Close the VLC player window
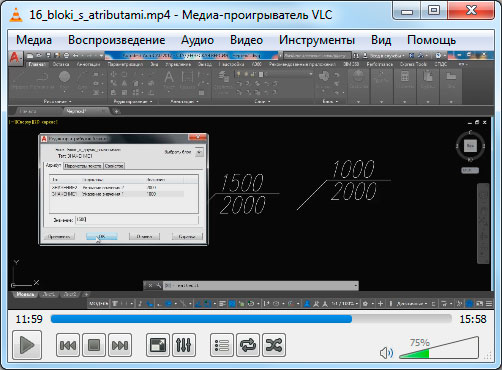 click(x=471, y=11)
